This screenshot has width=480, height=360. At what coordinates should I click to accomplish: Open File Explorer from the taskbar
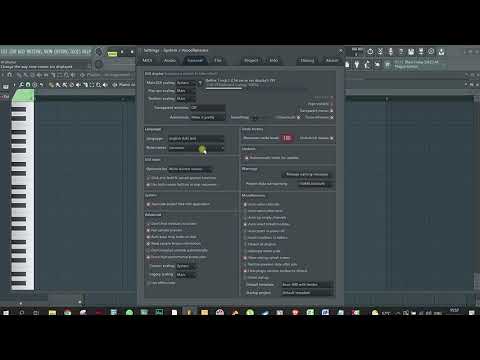point(52,312)
